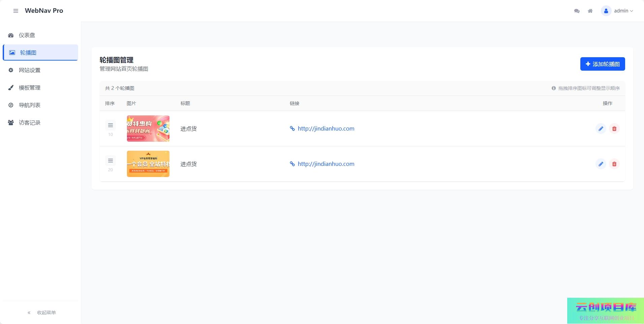Delete the first carousel with trash icon
This screenshot has width=644, height=324.
pos(614,129)
